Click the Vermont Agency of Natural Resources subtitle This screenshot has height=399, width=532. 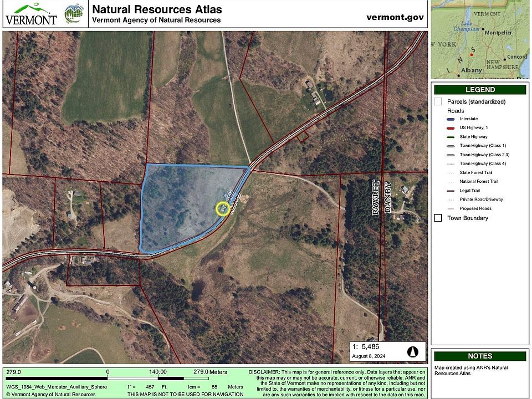[x=156, y=21]
